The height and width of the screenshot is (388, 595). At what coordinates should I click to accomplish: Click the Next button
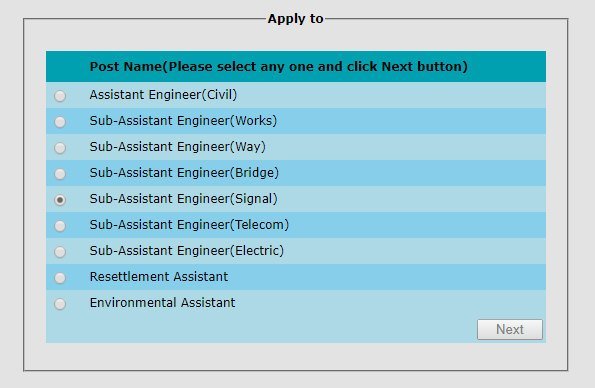[510, 330]
